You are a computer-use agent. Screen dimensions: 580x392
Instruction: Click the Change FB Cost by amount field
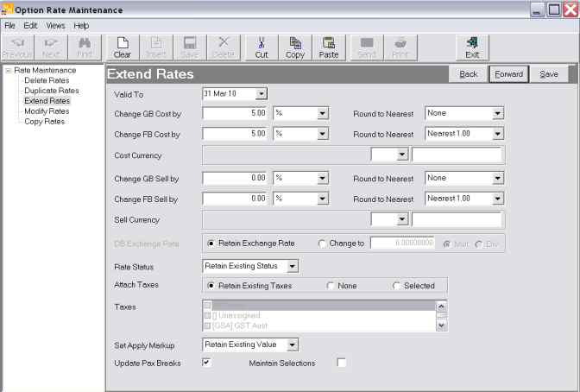pos(235,134)
